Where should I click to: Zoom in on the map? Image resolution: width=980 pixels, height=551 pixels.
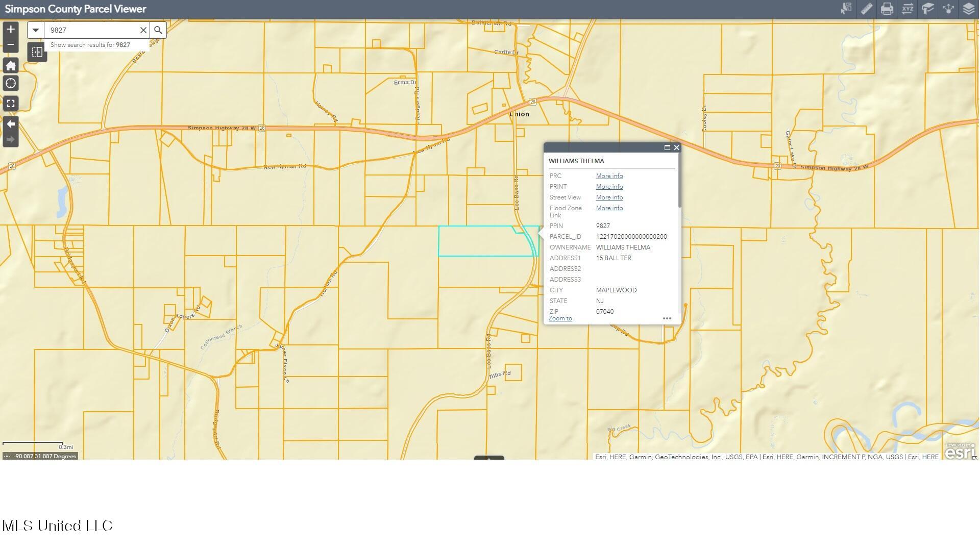(x=11, y=29)
